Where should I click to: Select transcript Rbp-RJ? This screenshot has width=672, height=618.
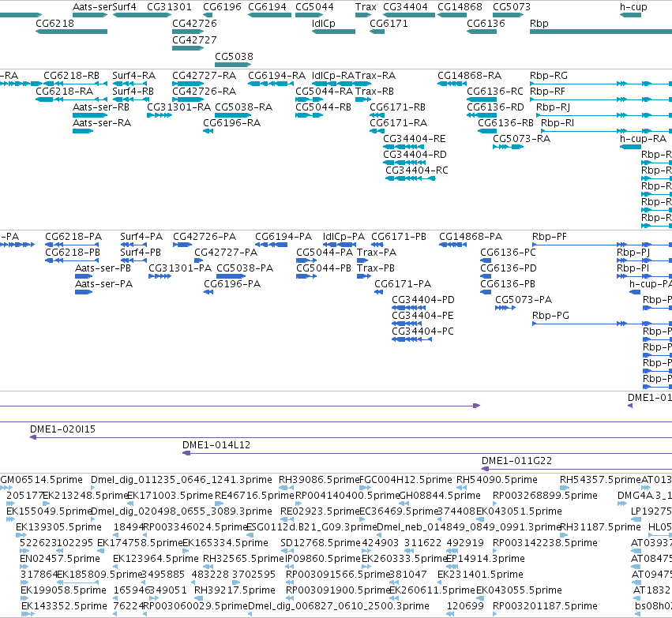[x=604, y=115]
